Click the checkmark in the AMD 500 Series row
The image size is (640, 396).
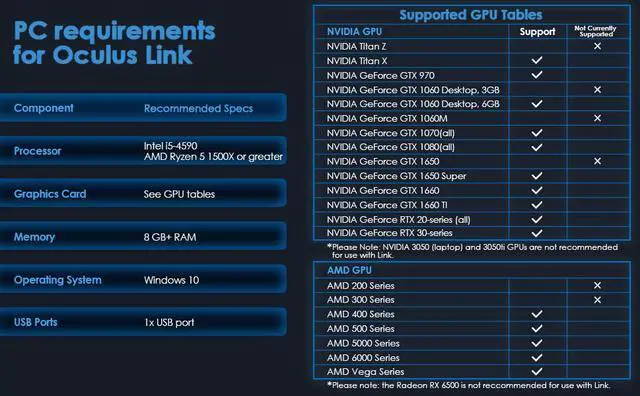(537, 329)
